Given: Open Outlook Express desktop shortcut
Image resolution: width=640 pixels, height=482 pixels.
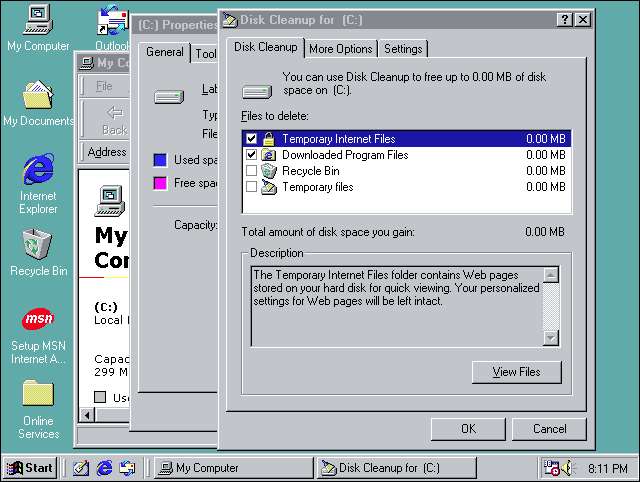Looking at the screenshot, I should [x=112, y=28].
